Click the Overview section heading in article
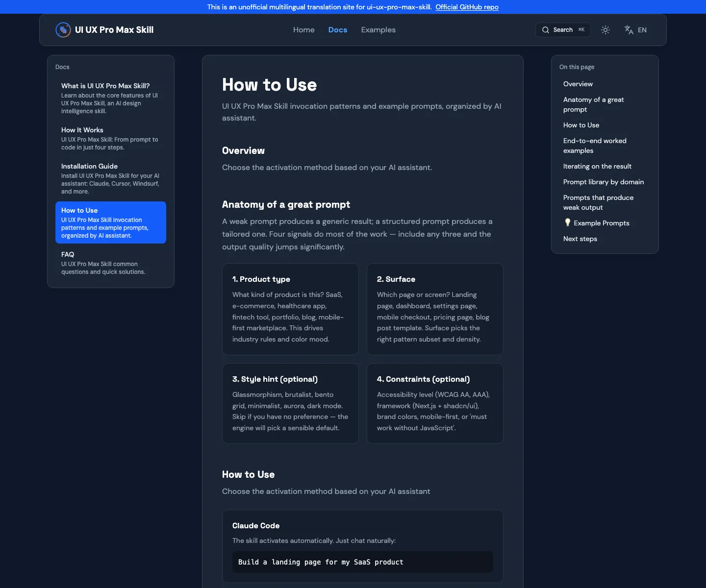 coord(243,150)
